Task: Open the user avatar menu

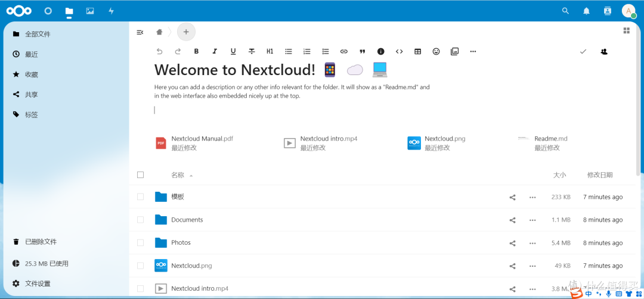Action: [x=629, y=11]
